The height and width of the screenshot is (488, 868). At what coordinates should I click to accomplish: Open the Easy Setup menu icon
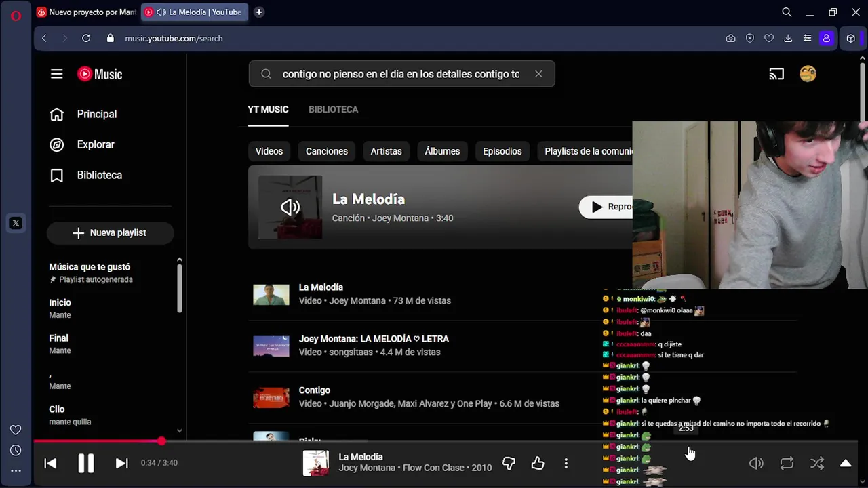[x=807, y=39]
